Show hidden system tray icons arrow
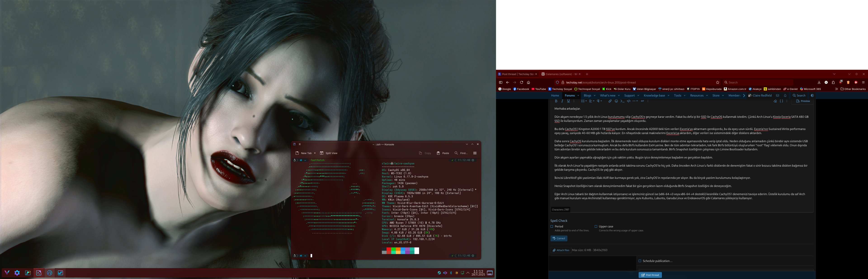 [x=468, y=273]
